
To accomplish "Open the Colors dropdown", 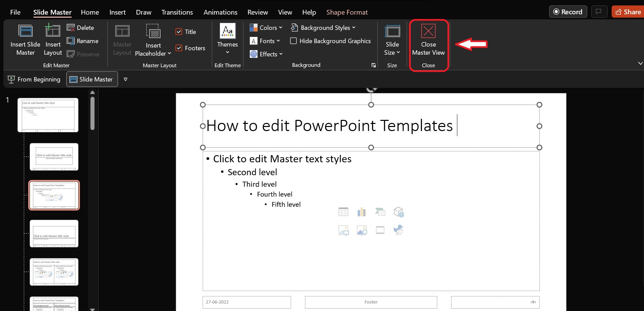I will click(266, 28).
